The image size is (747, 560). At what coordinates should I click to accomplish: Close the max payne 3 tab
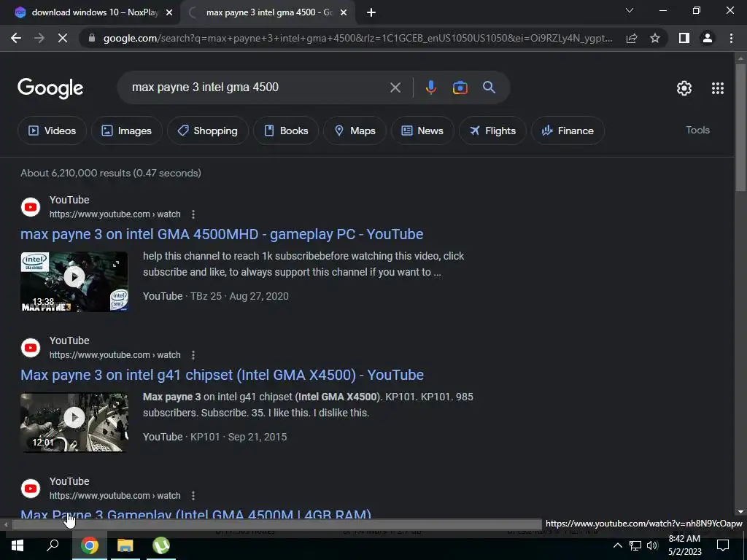(344, 12)
